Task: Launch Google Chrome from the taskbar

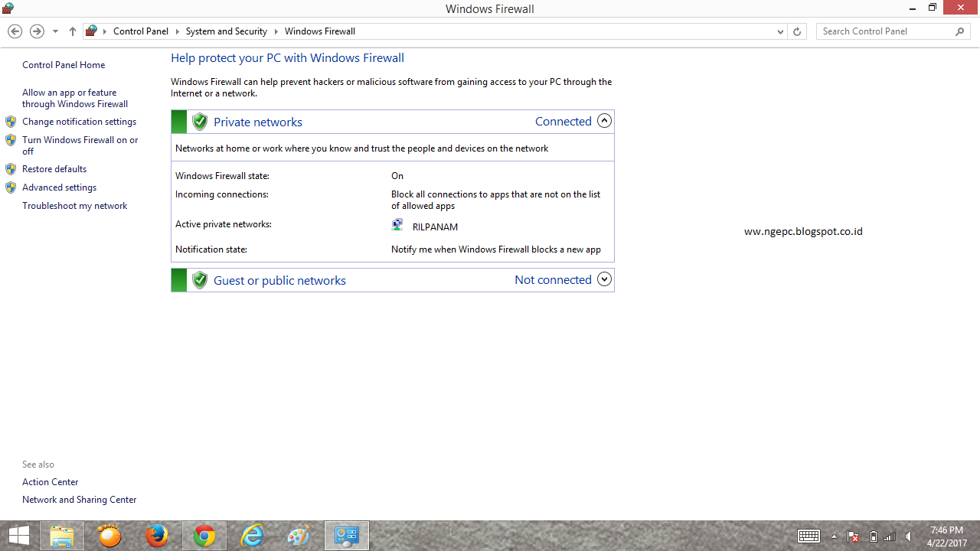Action: pos(204,536)
